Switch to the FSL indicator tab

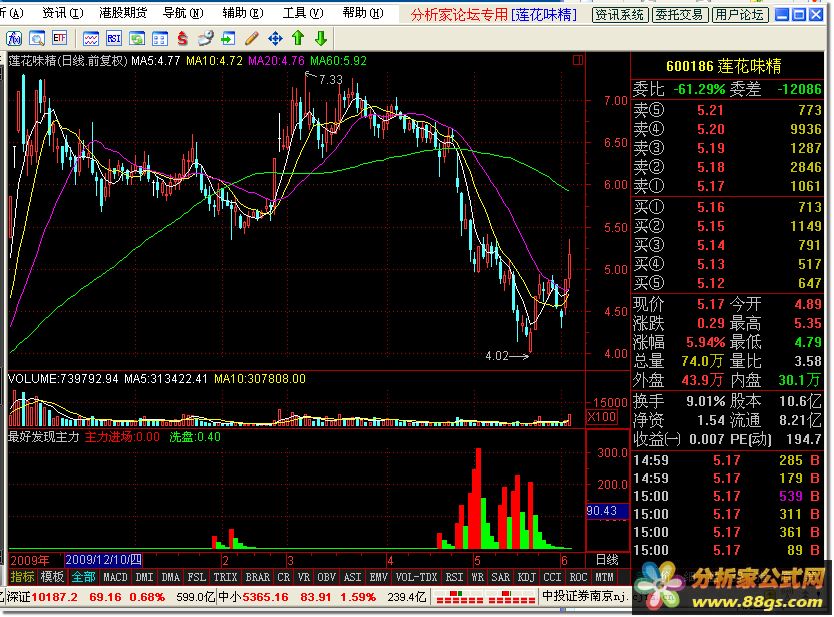pyautogui.click(x=197, y=577)
